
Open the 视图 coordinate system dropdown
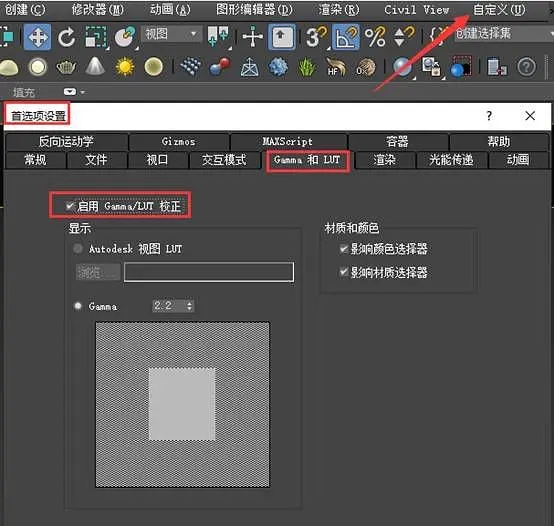pos(172,34)
